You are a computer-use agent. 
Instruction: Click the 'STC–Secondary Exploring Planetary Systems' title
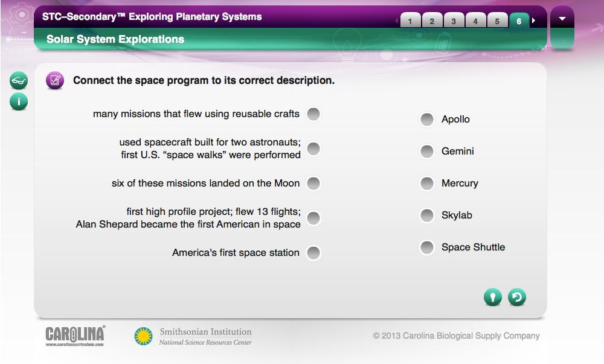pos(152,16)
